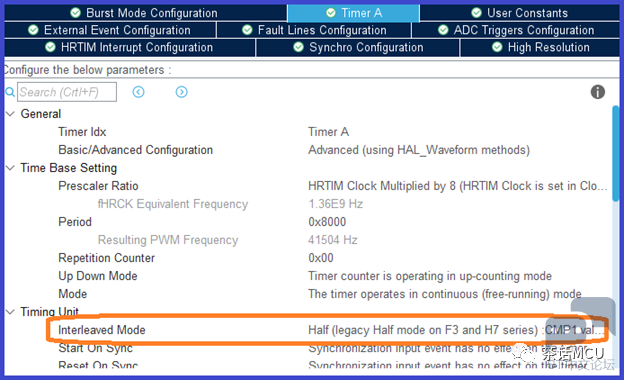Open the Burst Mode Configuration tab
This screenshot has width=624, height=380.
145,13
